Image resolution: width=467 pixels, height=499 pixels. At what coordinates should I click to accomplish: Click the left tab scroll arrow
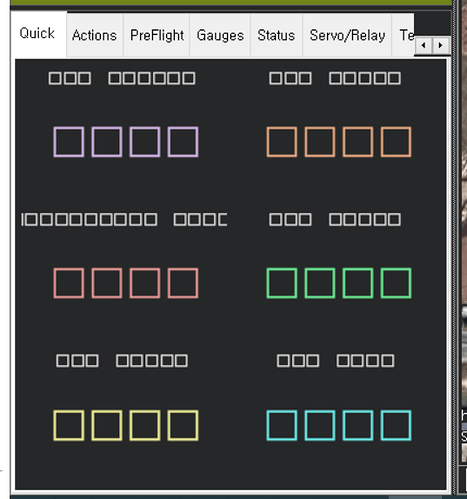pyautogui.click(x=424, y=45)
